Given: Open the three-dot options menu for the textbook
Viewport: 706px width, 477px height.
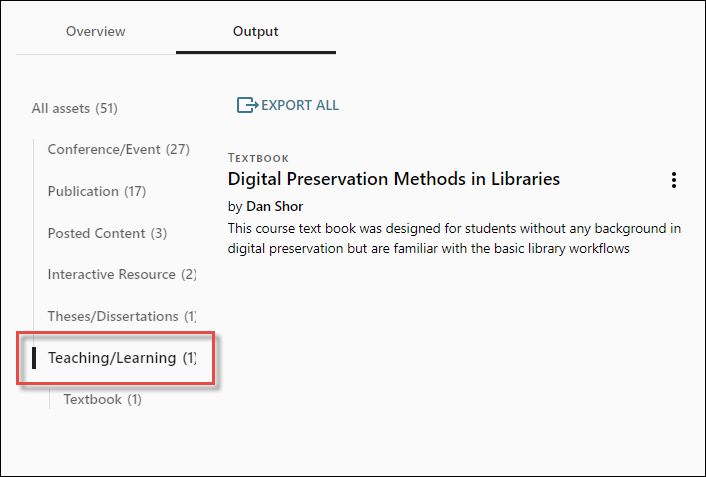Looking at the screenshot, I should [674, 180].
